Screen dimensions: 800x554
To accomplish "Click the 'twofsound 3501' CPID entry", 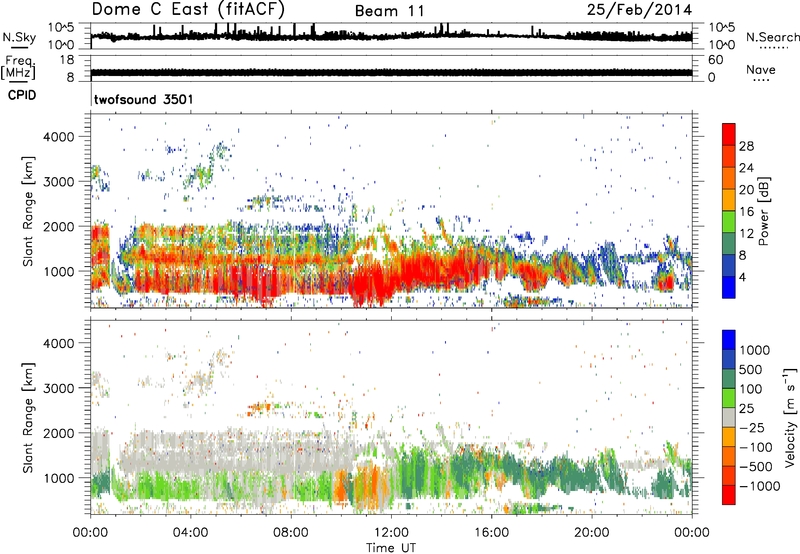I will [143, 99].
